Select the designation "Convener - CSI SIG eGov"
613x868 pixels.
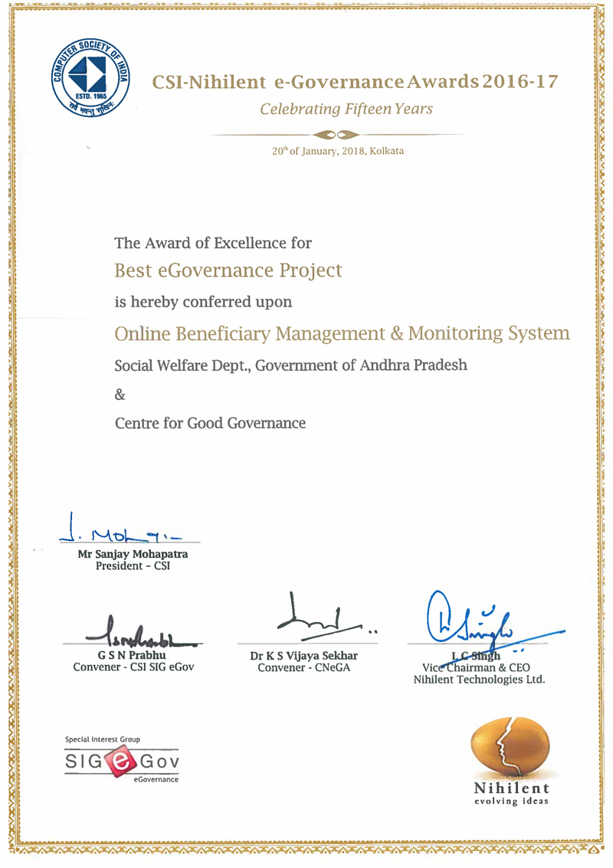(133, 667)
